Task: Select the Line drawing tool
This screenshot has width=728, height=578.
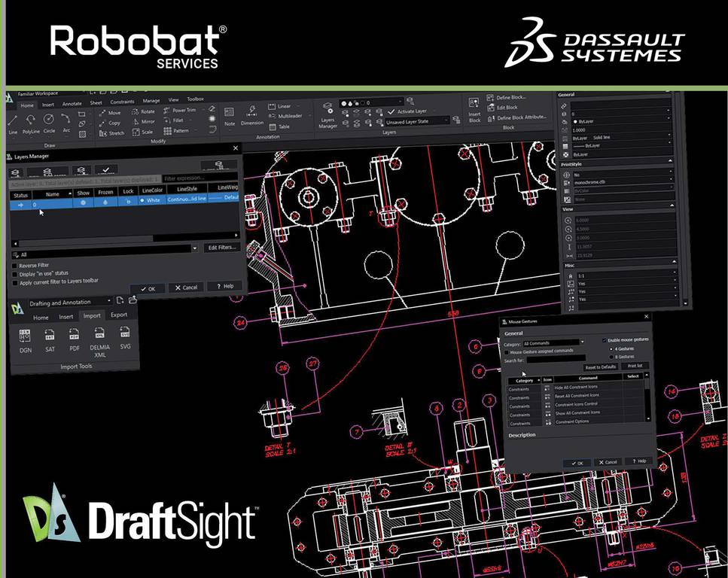Action: pos(13,124)
